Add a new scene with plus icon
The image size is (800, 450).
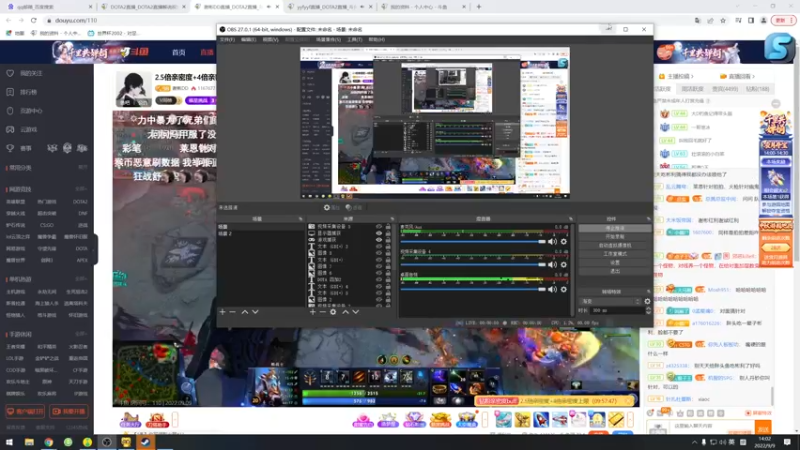222,312
